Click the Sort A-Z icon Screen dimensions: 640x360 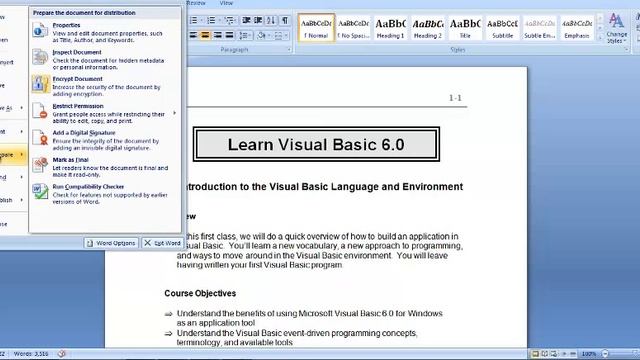(x=271, y=20)
